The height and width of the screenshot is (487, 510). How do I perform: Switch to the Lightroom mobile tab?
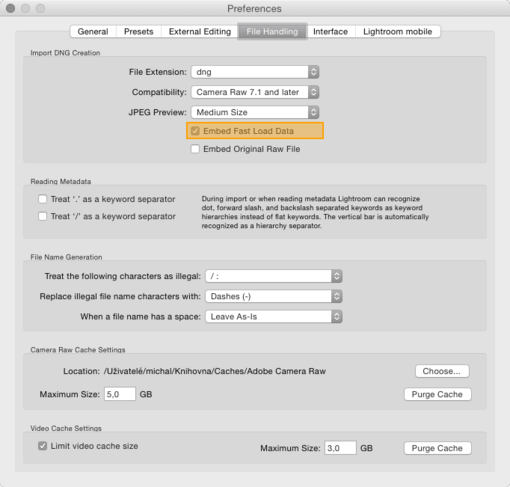[398, 32]
